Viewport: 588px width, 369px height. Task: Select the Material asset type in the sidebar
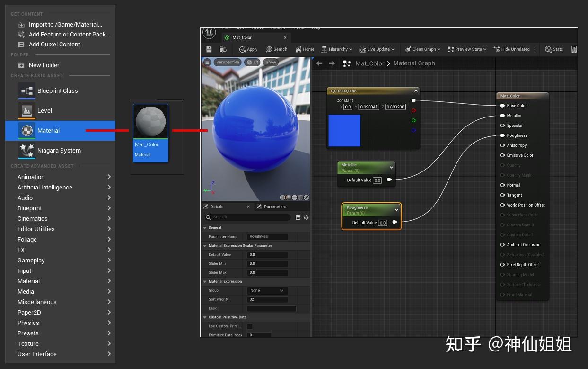(x=49, y=130)
